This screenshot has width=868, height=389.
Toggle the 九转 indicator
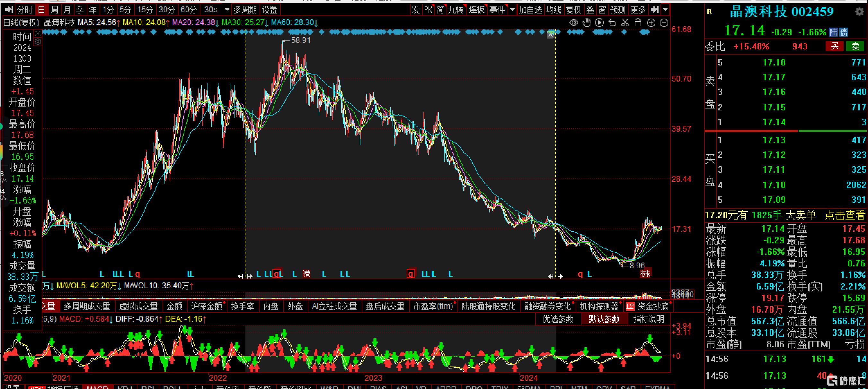(456, 10)
